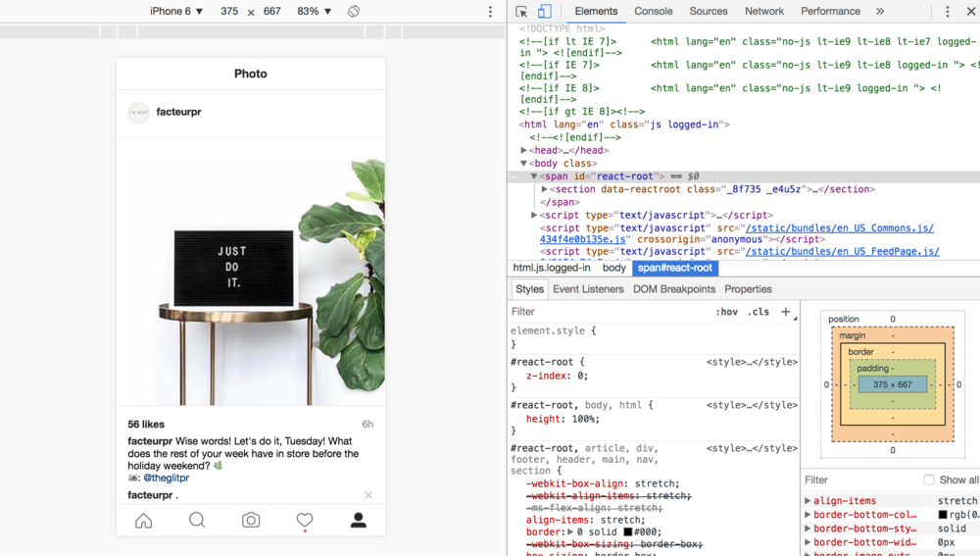This screenshot has height=556, width=980.
Task: Activate the inspect element picker icon
Action: [521, 11]
